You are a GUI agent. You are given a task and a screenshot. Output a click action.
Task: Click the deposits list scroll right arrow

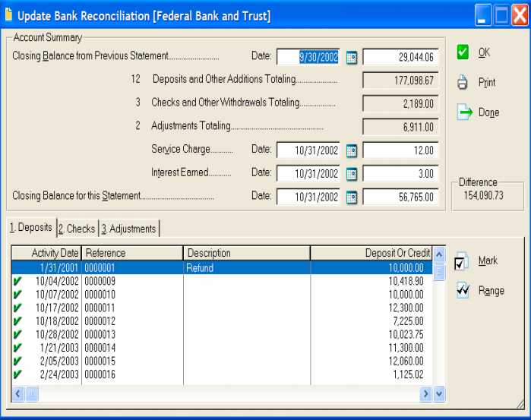425,393
